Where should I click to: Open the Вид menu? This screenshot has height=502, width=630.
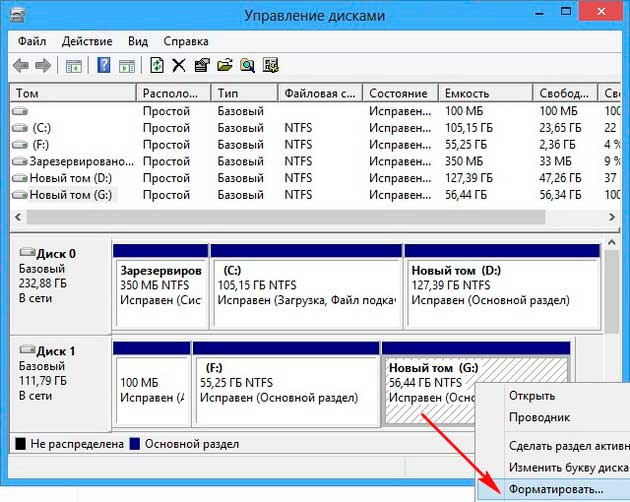[x=138, y=41]
